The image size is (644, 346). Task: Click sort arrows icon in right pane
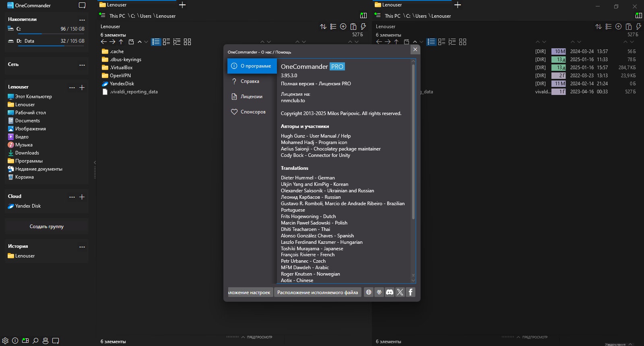pyautogui.click(x=599, y=27)
